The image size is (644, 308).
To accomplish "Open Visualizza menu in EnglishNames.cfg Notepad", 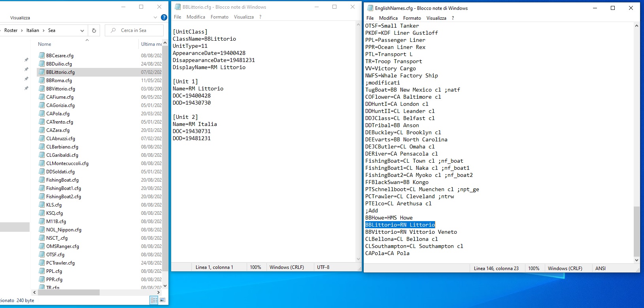I will pyautogui.click(x=436, y=18).
